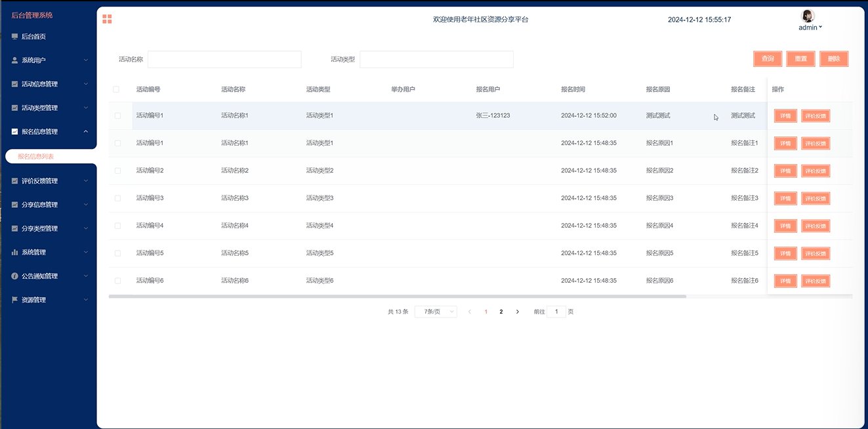Click the 重置 reset button
Viewport: 868px width, 429px height.
coord(801,59)
